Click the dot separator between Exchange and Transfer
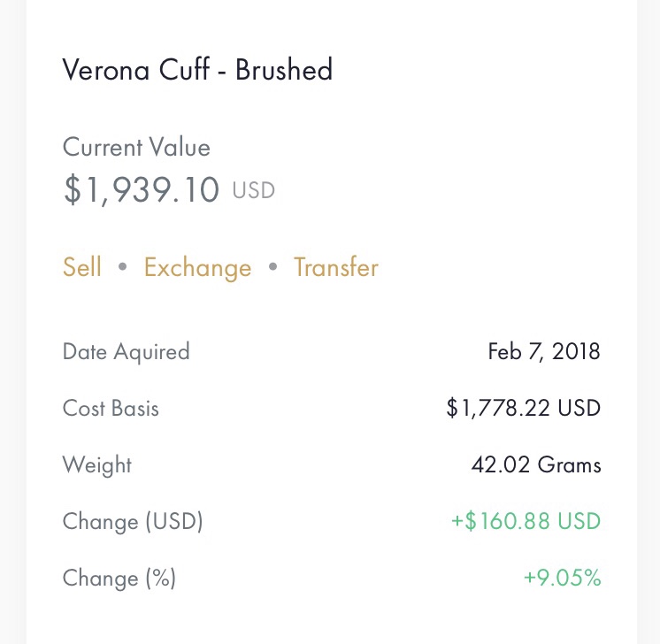This screenshot has width=660, height=644. [272, 267]
